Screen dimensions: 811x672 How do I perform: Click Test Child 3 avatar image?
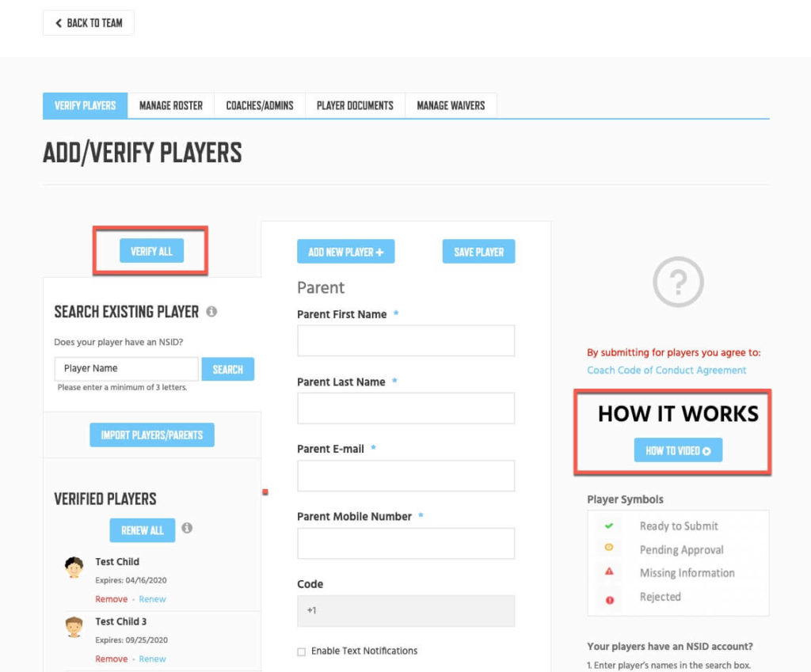click(x=74, y=627)
